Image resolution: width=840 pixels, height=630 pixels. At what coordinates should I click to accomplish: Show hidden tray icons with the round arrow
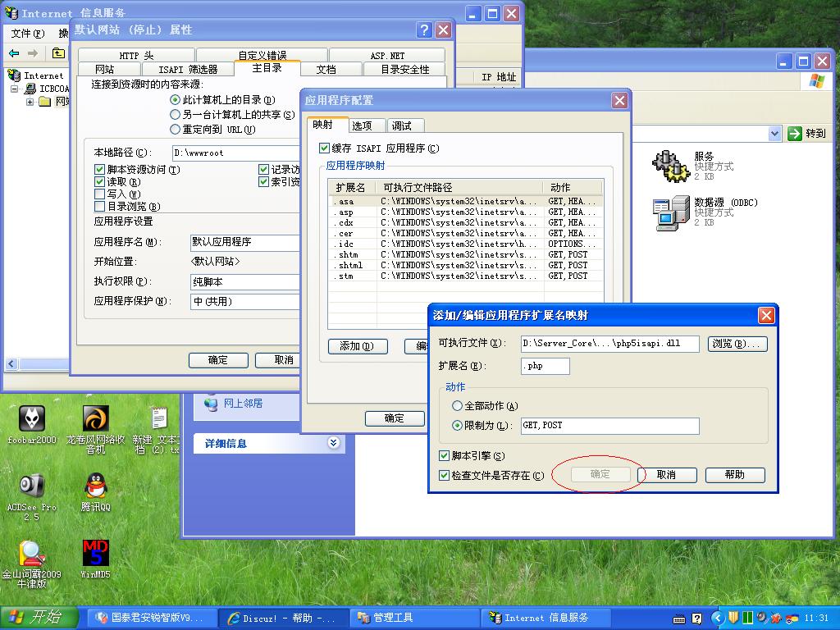coord(718,618)
